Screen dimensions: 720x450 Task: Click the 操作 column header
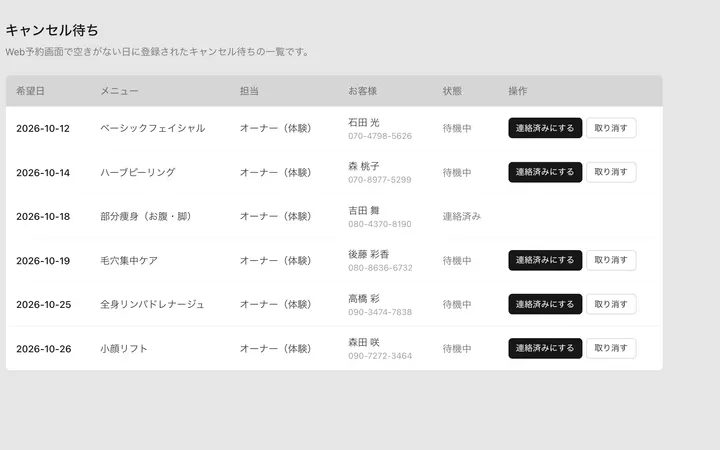[518, 91]
